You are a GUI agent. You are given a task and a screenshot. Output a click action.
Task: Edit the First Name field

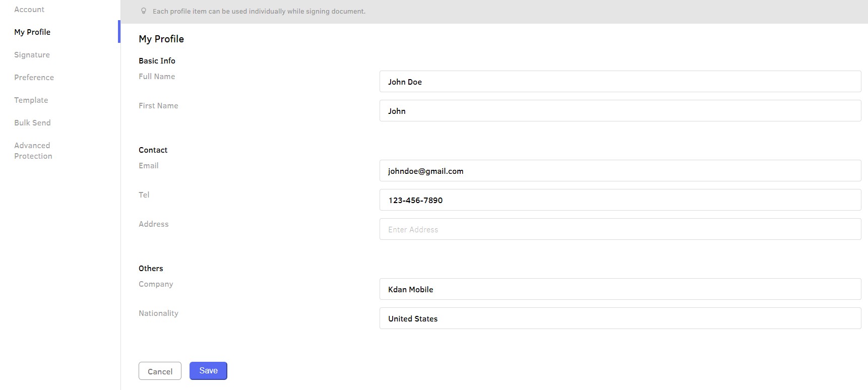pos(620,111)
